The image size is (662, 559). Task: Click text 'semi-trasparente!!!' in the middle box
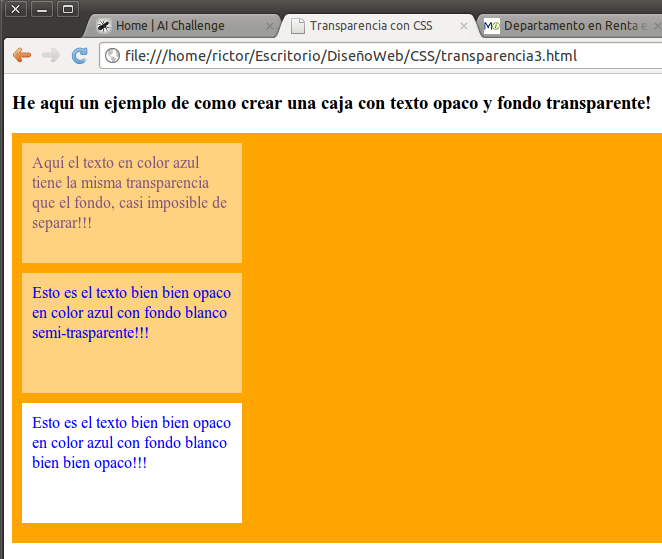90,333
